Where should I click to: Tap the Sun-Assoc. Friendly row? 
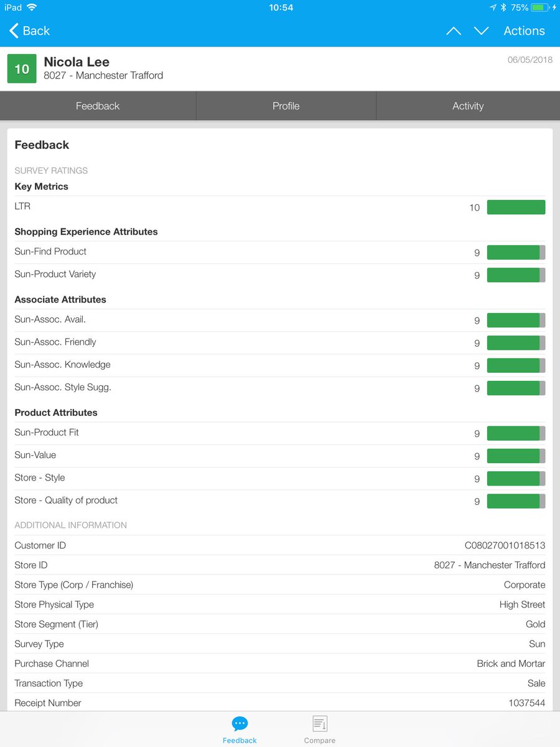(x=280, y=342)
